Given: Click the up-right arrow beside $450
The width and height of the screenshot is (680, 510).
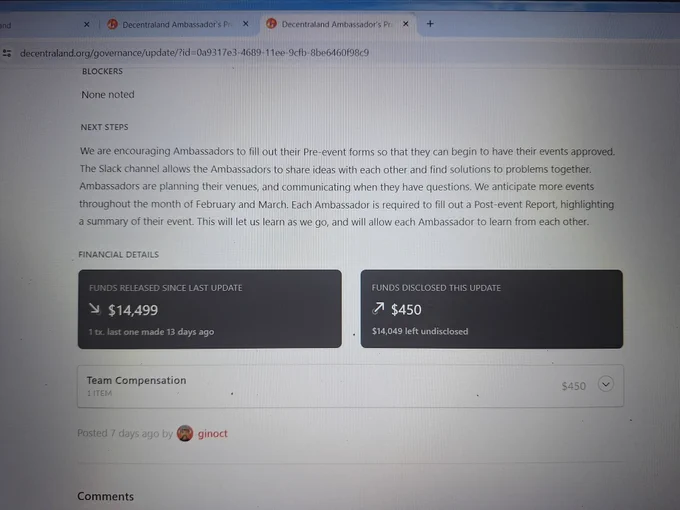Looking at the screenshot, I should tap(378, 308).
